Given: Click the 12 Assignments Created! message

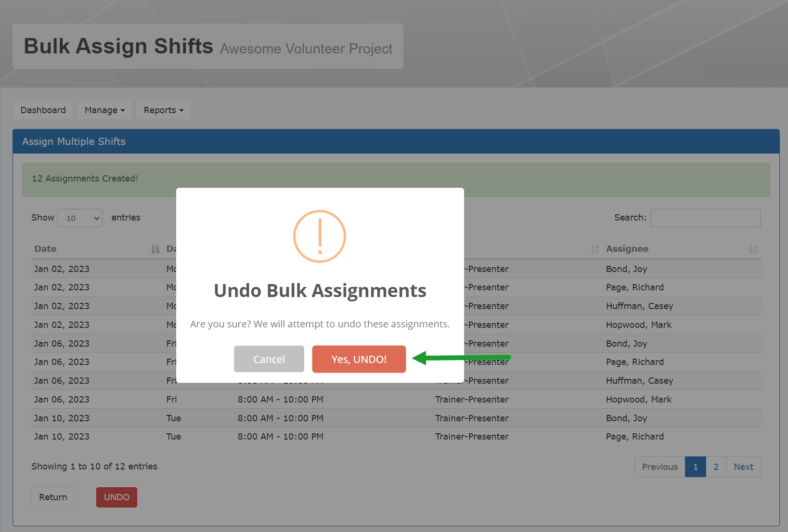Looking at the screenshot, I should pyautogui.click(x=85, y=179).
